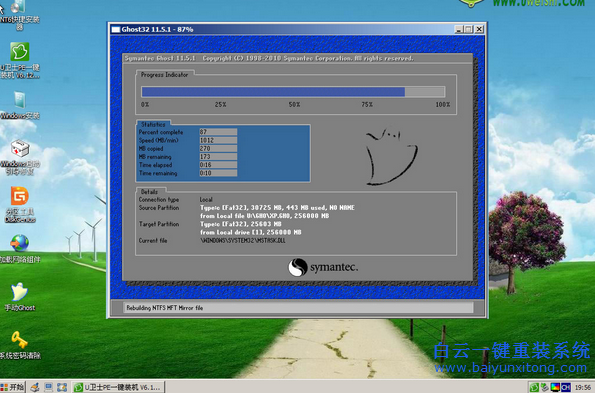Click the 19:56 clock in the tray
Image resolution: width=595 pixels, height=393 pixels.
coord(582,387)
